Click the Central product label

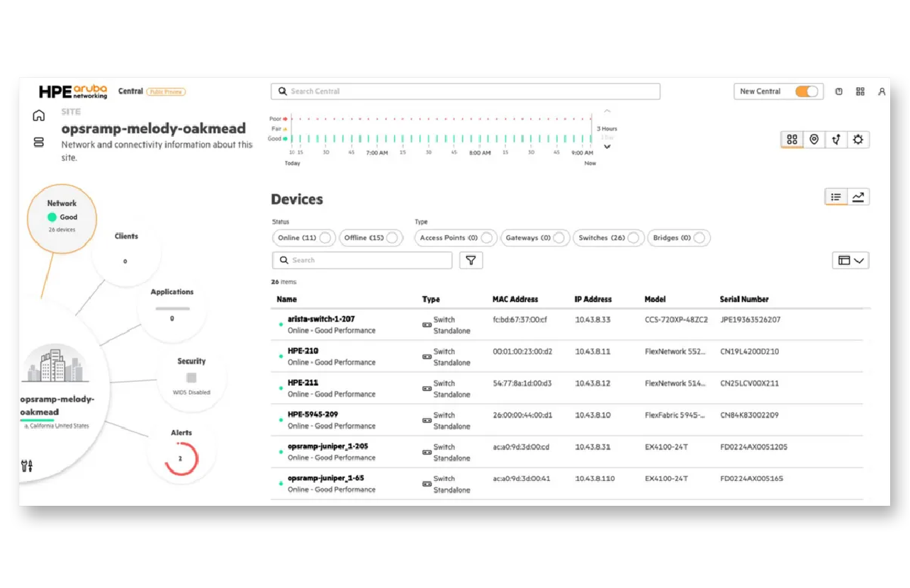(x=130, y=91)
